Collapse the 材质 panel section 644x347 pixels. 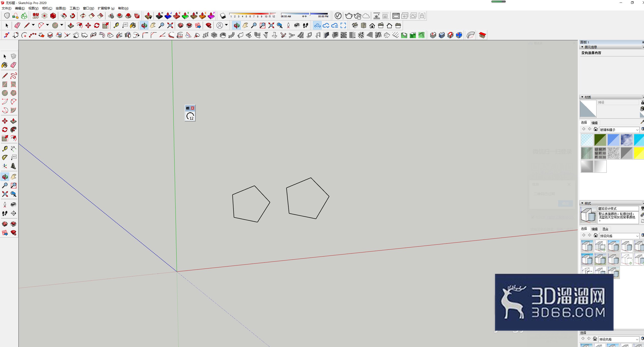(x=582, y=97)
